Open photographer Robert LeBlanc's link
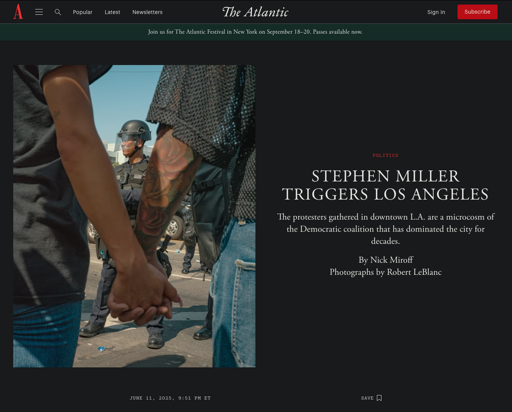Viewport: 512px width, 412px height. (x=414, y=272)
